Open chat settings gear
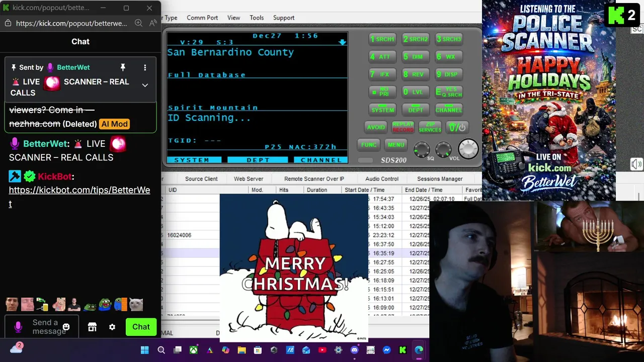 (x=112, y=327)
